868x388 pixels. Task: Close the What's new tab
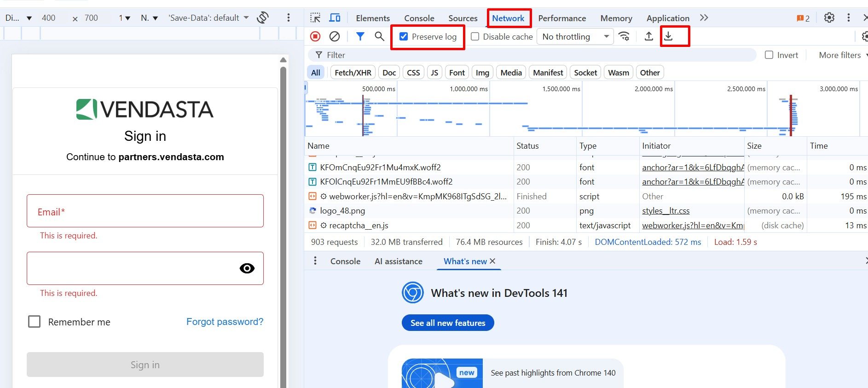(492, 261)
